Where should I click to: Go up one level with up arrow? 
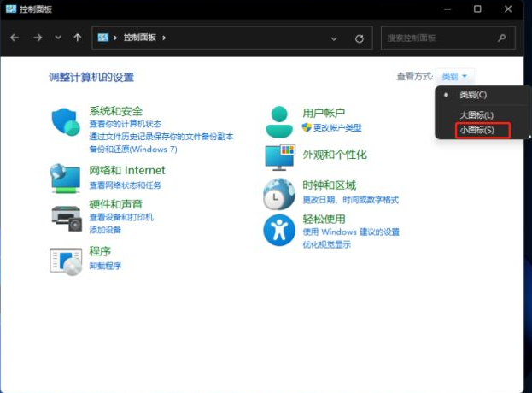(78, 38)
